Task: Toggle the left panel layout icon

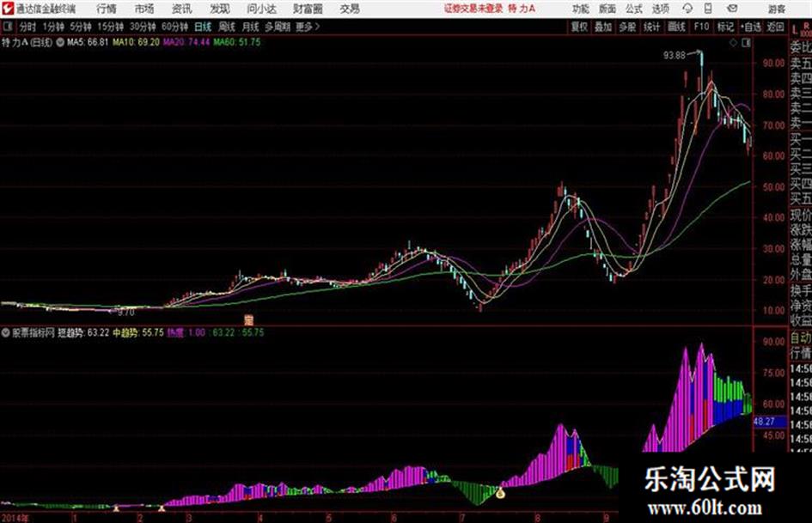Action: click(x=7, y=27)
